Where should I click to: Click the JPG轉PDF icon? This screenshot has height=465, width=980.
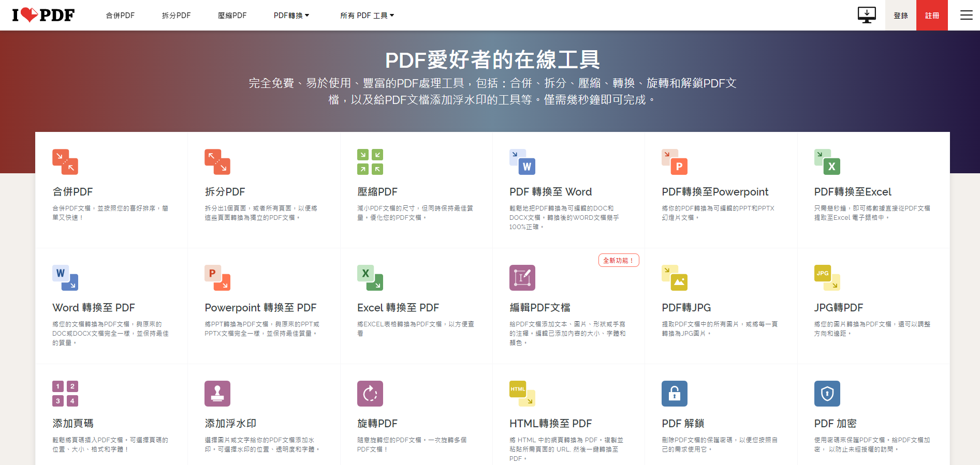827,278
